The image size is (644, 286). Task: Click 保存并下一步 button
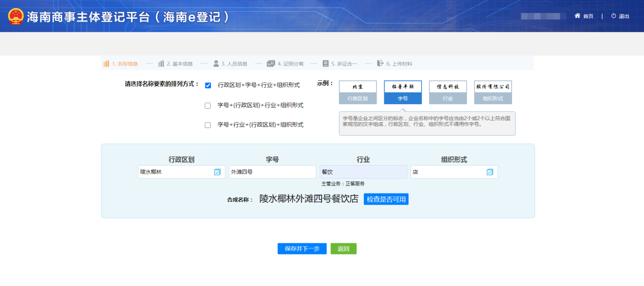tap(302, 249)
